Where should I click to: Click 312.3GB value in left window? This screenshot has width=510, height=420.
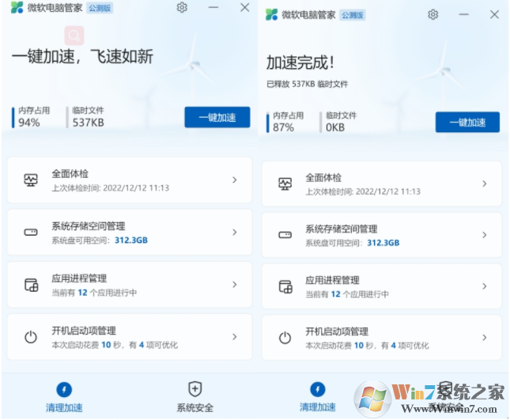point(131,240)
